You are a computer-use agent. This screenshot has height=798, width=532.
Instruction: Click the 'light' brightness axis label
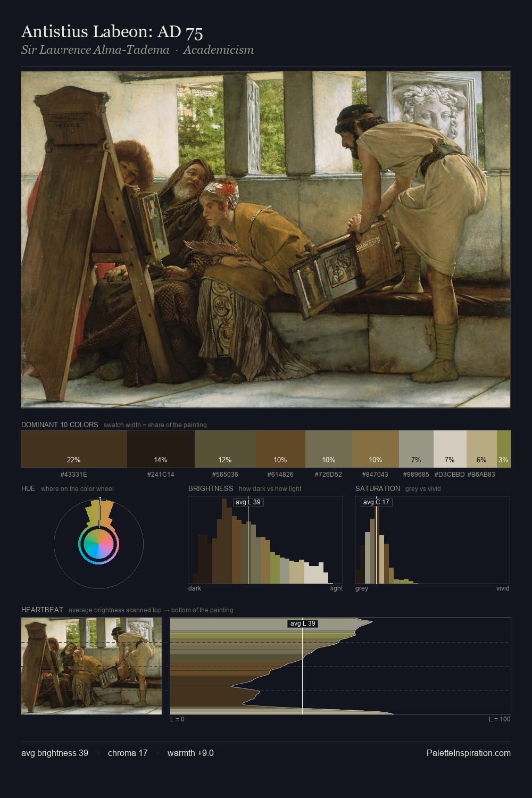tap(337, 588)
